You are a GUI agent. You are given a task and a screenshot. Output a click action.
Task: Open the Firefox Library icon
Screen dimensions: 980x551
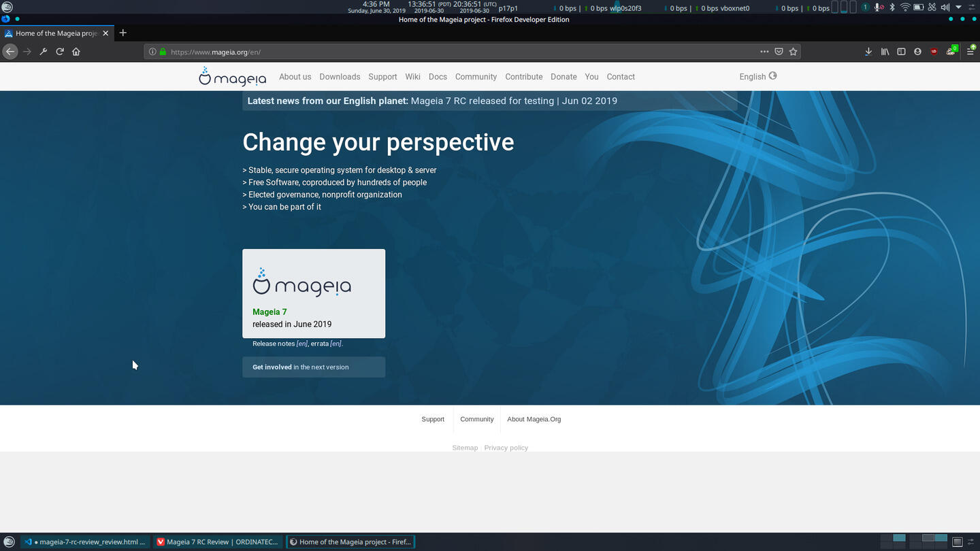pyautogui.click(x=885, y=52)
